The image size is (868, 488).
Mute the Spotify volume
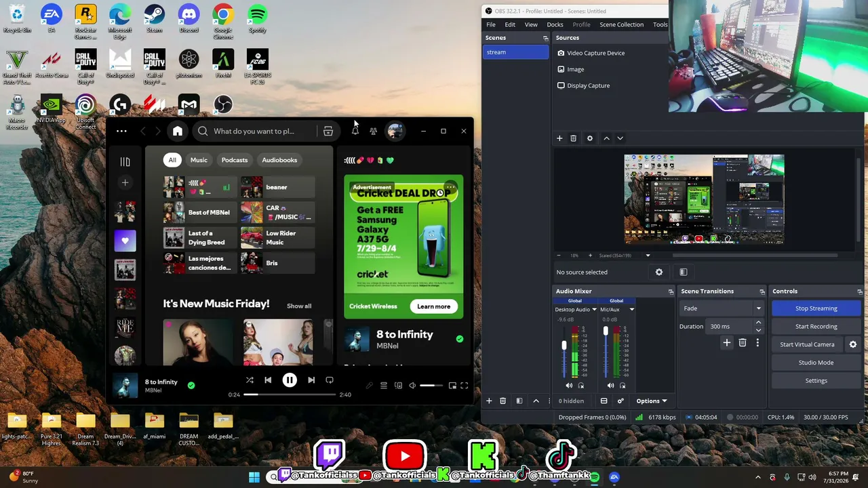coord(412,386)
